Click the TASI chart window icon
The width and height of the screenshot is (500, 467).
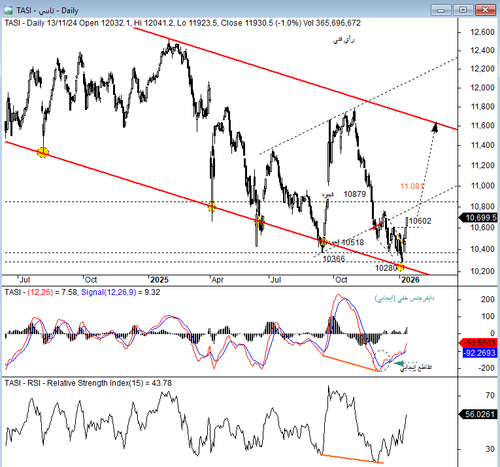(8, 10)
